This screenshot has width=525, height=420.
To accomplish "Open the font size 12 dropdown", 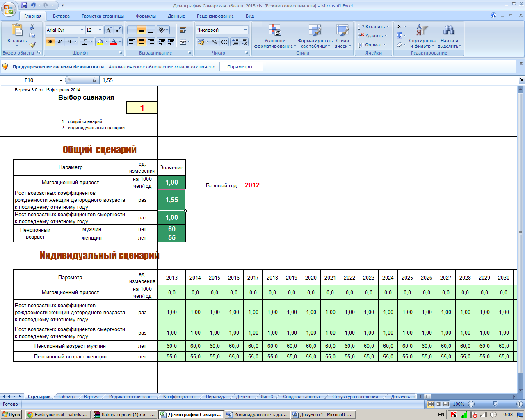I will point(100,30).
